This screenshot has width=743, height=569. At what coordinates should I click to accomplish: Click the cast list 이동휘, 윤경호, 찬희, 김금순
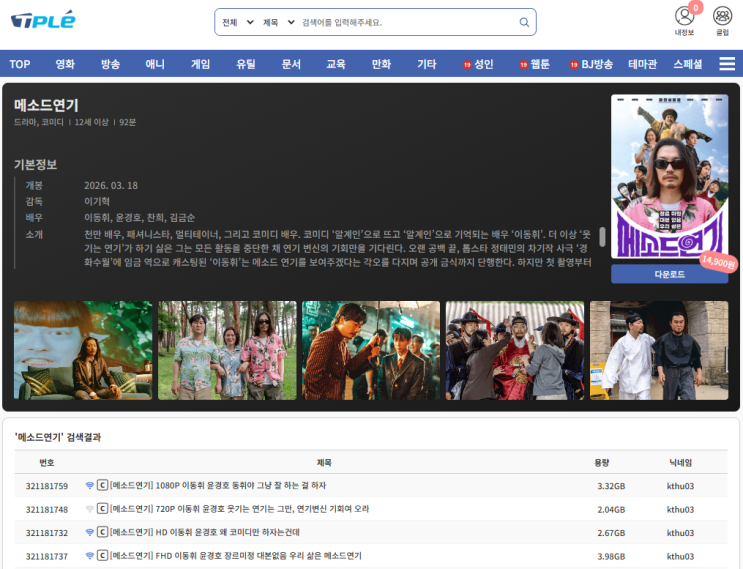click(139, 217)
